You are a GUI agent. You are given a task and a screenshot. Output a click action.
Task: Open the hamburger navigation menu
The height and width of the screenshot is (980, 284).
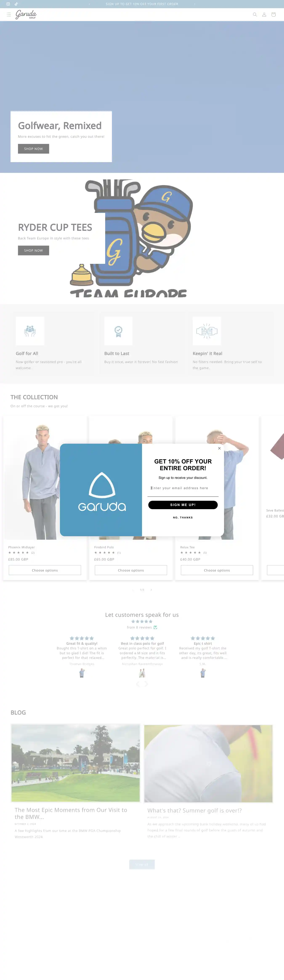[9, 15]
